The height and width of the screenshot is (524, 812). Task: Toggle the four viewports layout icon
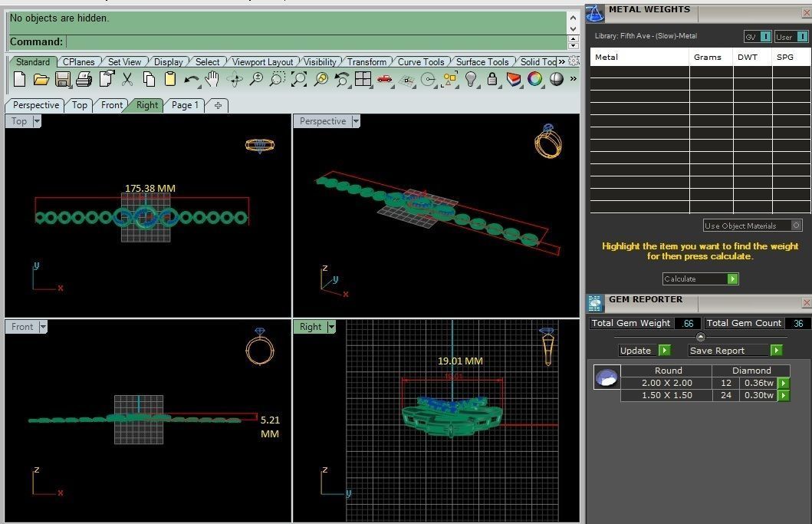coord(363,79)
